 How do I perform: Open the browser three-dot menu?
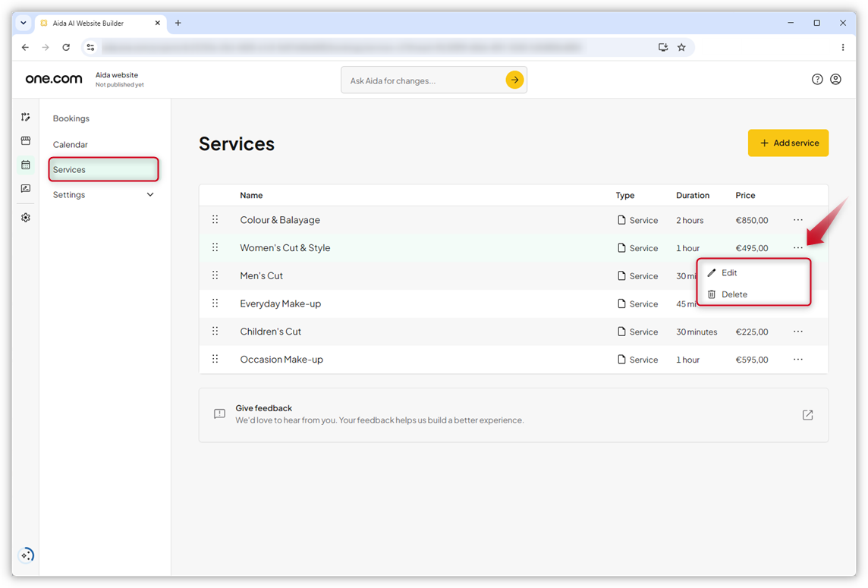[842, 48]
